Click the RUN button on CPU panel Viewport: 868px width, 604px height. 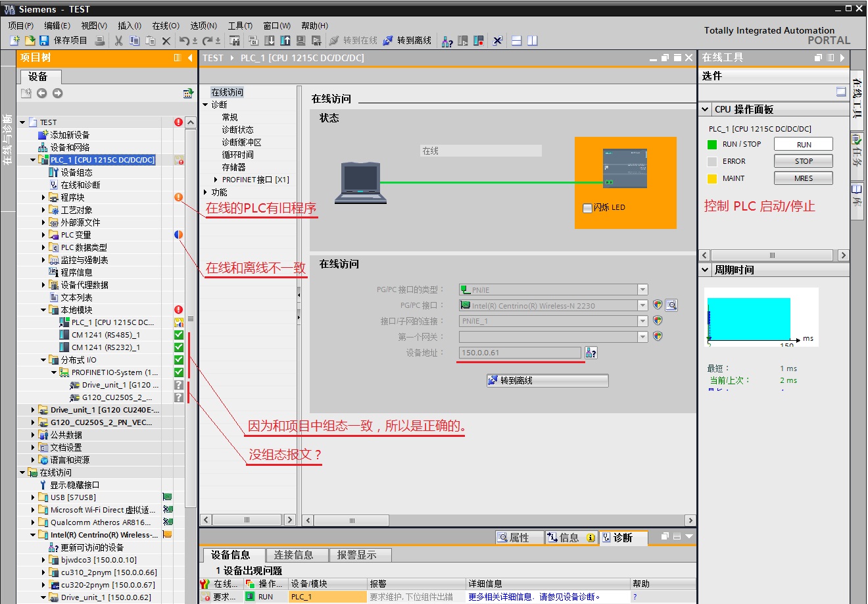click(804, 144)
